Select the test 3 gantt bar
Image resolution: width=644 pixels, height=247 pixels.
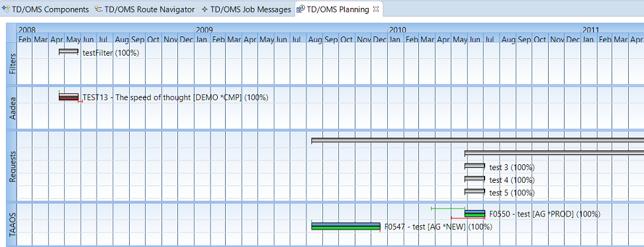(475, 166)
